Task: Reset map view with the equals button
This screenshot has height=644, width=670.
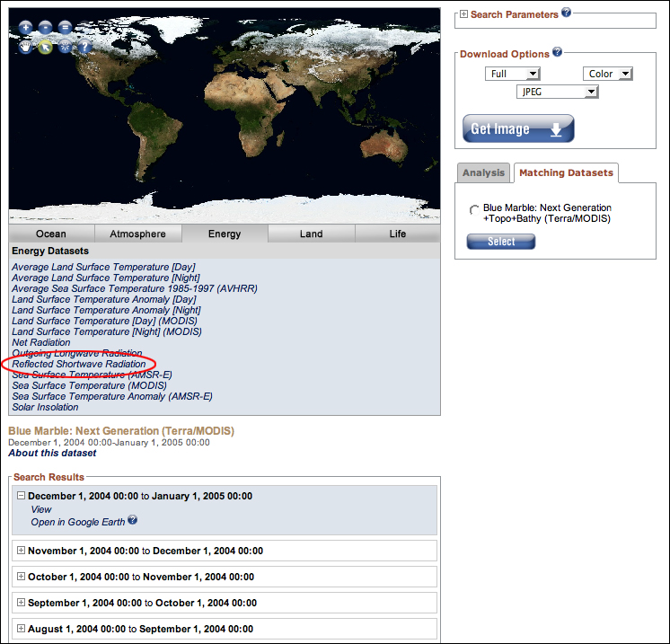Action: [x=66, y=28]
